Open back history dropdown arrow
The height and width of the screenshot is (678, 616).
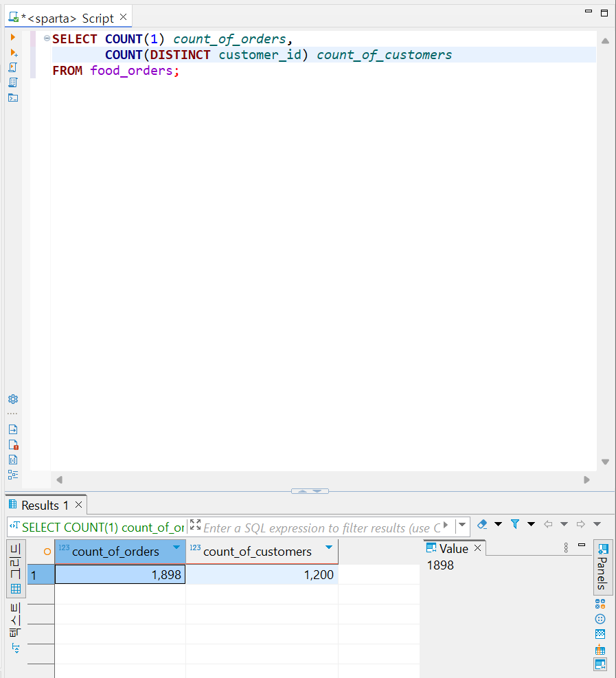click(564, 524)
